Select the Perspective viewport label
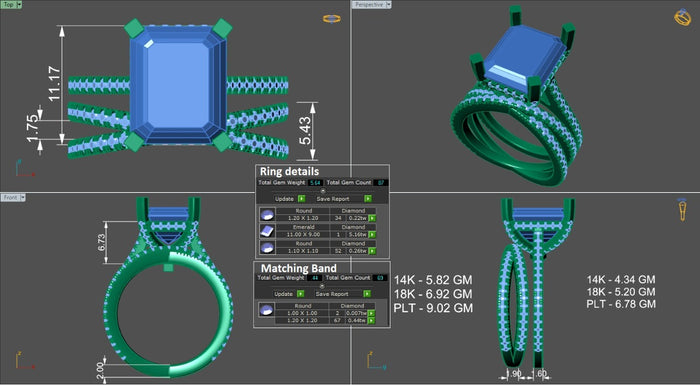Image resolution: width=700 pixels, height=385 pixels. [x=368, y=4]
